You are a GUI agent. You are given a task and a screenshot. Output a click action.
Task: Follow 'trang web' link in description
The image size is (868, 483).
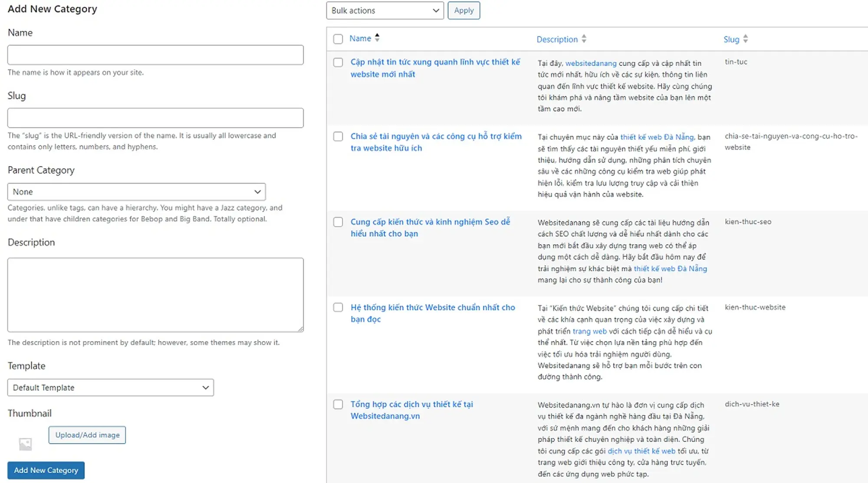(x=590, y=331)
